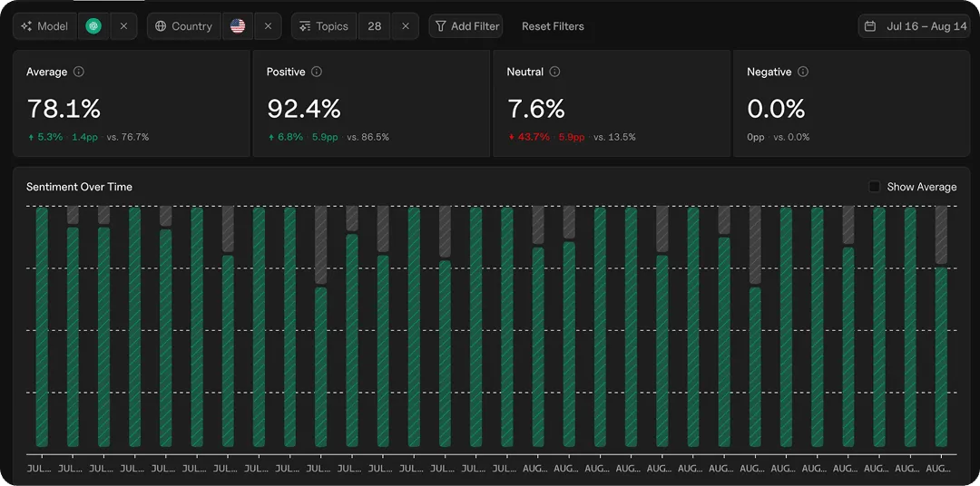Click the info icon next to Positive
Viewport: 980px width, 486px height.
[x=317, y=72]
